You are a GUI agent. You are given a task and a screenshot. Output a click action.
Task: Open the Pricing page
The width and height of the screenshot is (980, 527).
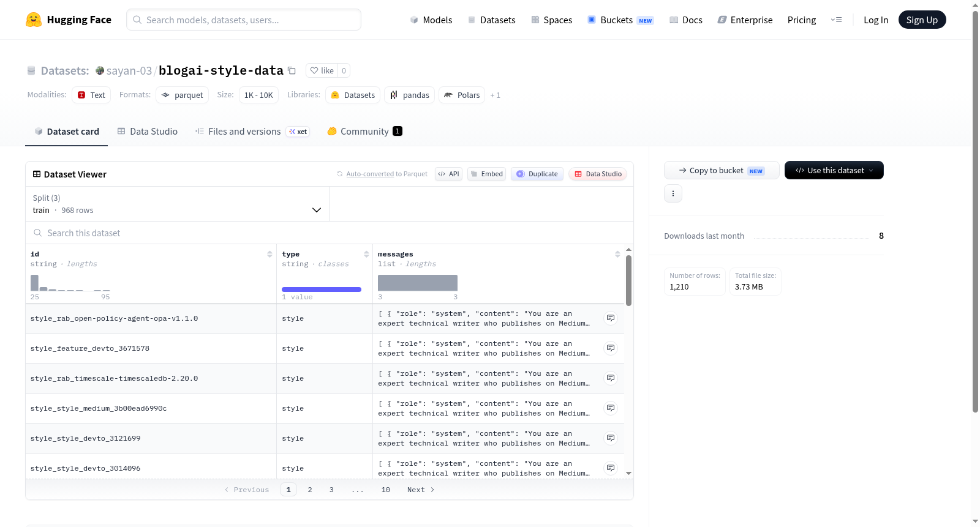(802, 20)
